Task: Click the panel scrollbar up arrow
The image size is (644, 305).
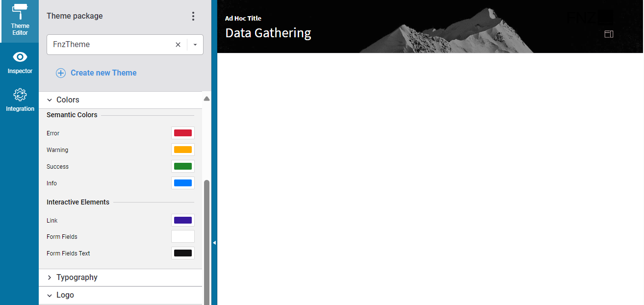Action: (x=206, y=99)
